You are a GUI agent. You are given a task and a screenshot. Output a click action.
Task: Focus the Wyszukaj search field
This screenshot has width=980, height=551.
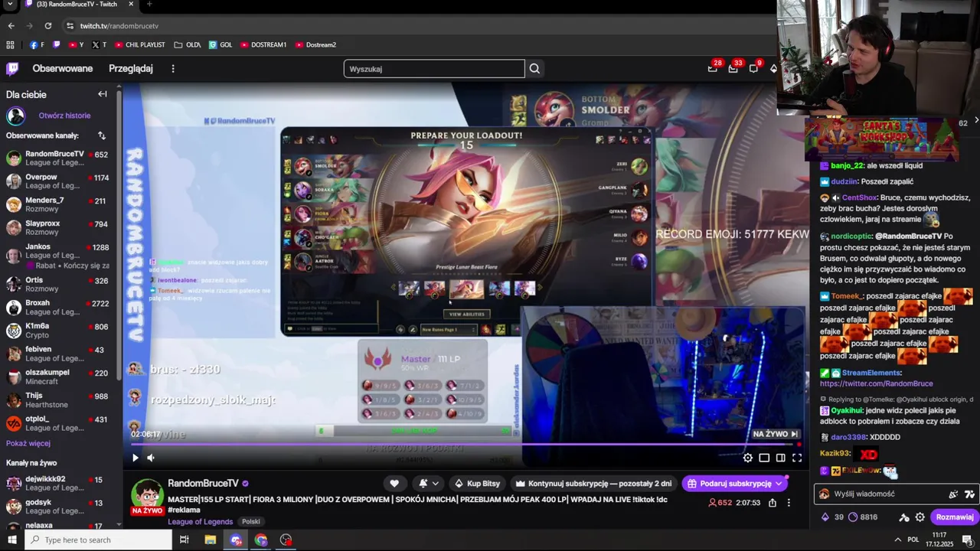434,69
